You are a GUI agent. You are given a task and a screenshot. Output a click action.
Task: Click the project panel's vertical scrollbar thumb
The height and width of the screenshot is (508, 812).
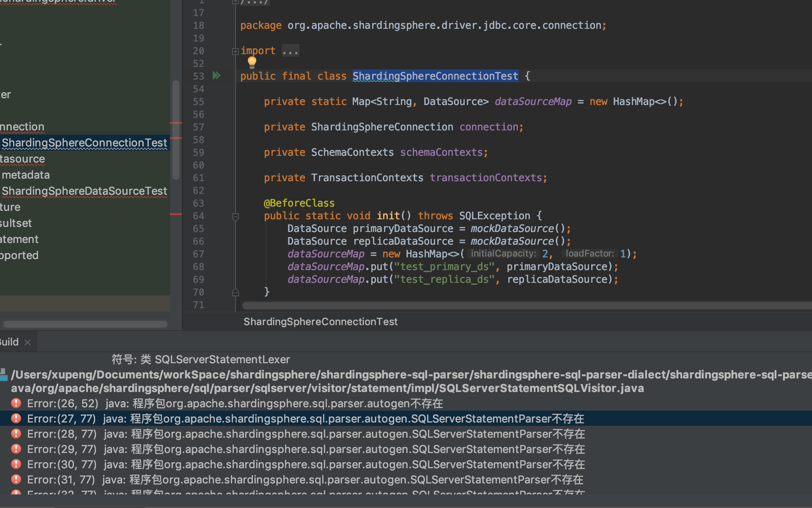(x=176, y=129)
